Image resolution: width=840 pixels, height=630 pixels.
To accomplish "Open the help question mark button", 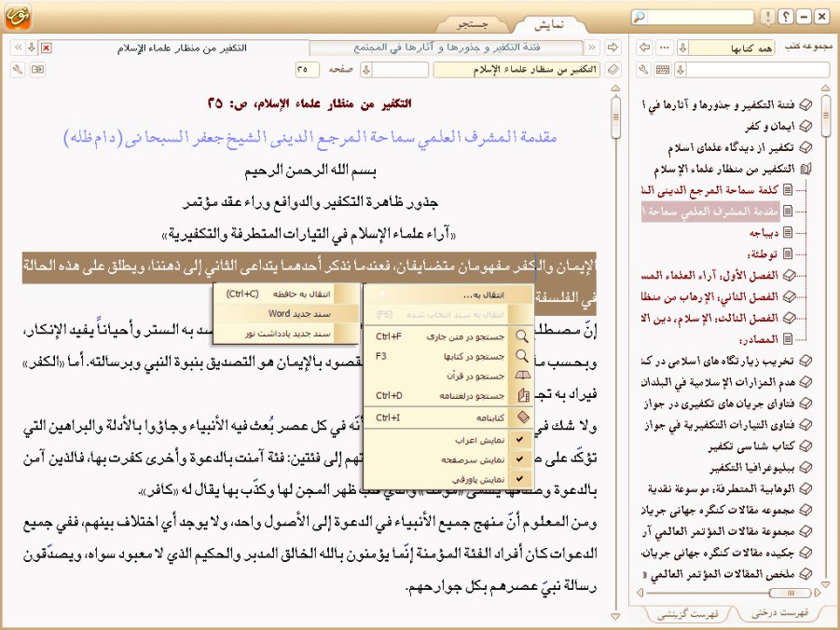I will coord(785,17).
